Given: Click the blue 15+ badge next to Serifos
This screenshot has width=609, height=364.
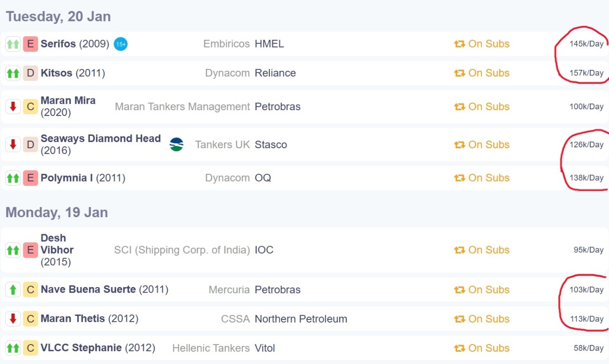Looking at the screenshot, I should coord(121,44).
